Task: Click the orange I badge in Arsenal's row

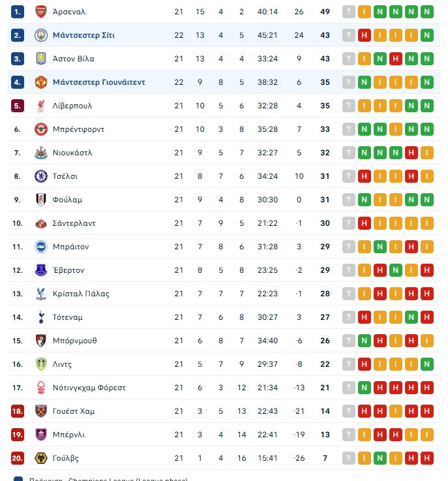Action: tap(365, 12)
